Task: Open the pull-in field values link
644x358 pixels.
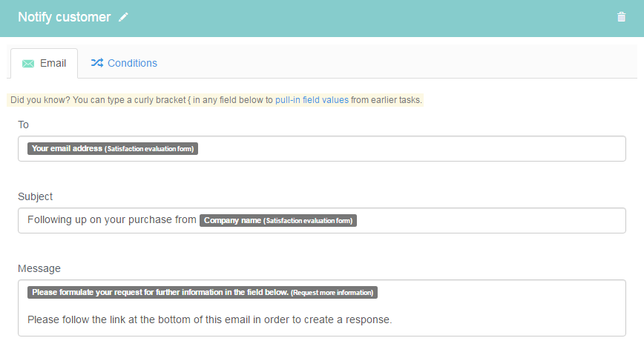Action: click(x=312, y=100)
